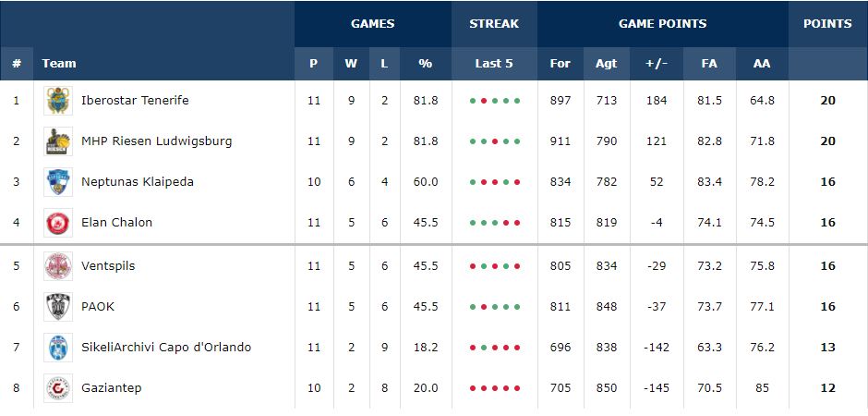This screenshot has height=416, width=868.
Task: Sort standings by the % column
Action: coord(425,64)
